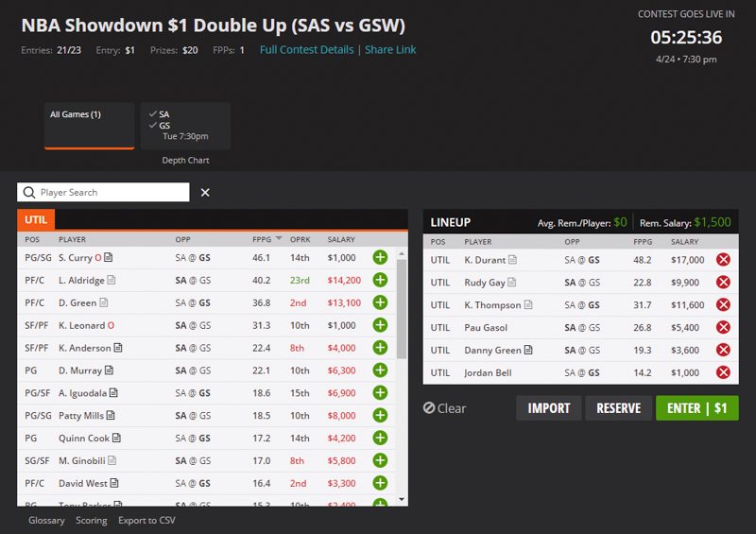Add Patty Mills using the plus icon
This screenshot has width=756, height=534.
tap(380, 415)
